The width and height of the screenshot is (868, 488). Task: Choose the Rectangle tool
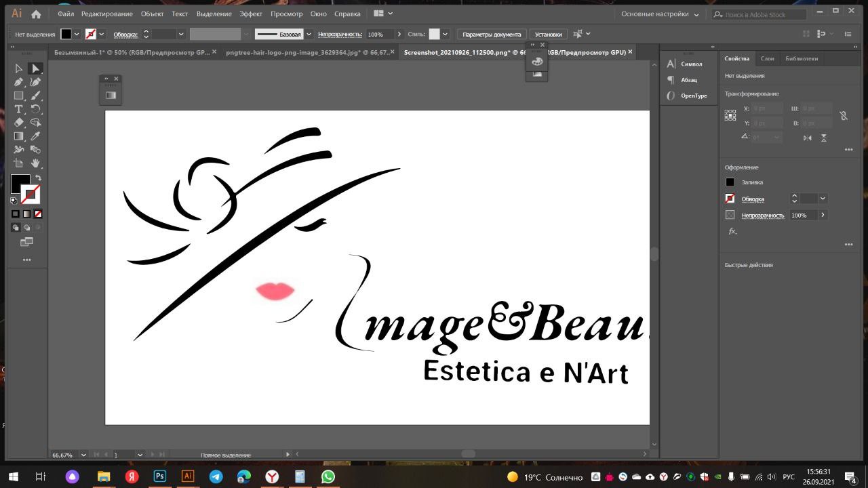(x=19, y=96)
